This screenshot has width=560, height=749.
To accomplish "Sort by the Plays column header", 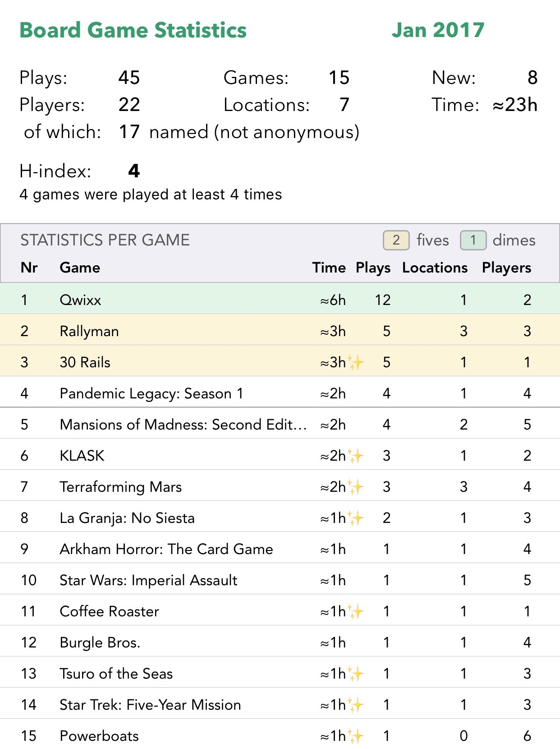I will 373,268.
